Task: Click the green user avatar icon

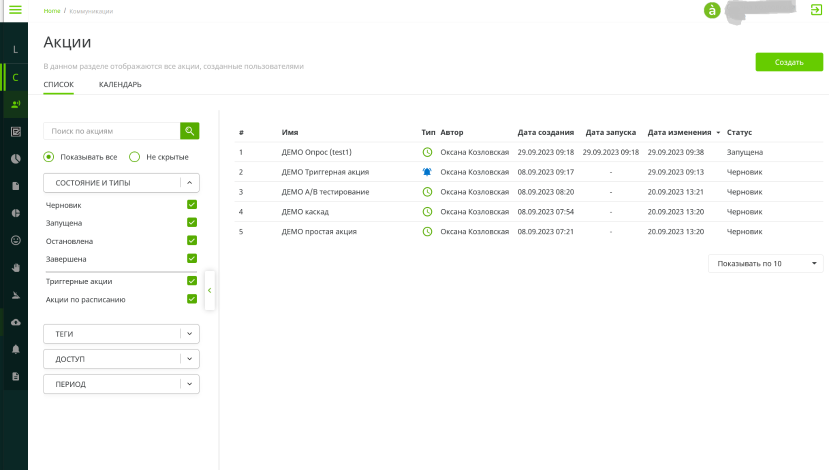Action: point(712,10)
